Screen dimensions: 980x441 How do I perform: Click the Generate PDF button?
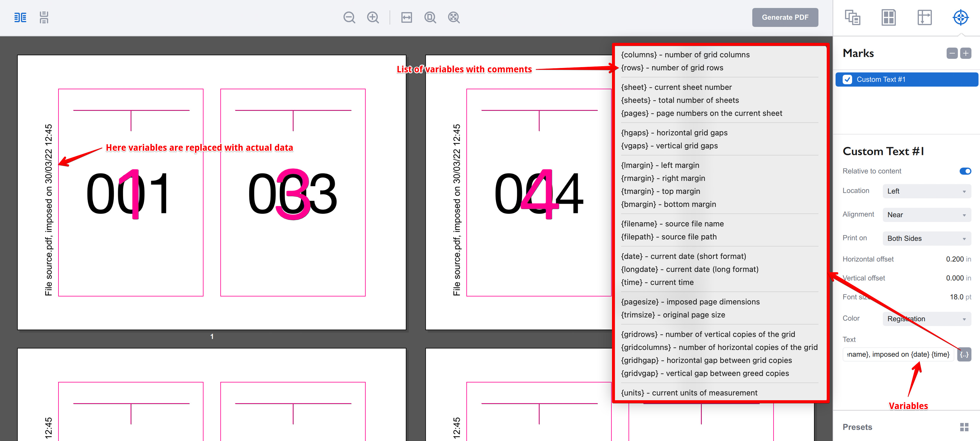pyautogui.click(x=785, y=17)
